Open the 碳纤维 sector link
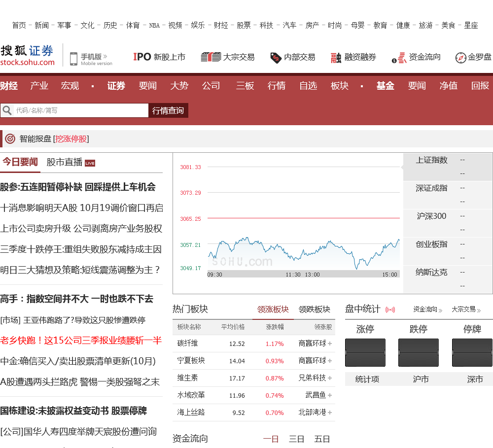 187,344
